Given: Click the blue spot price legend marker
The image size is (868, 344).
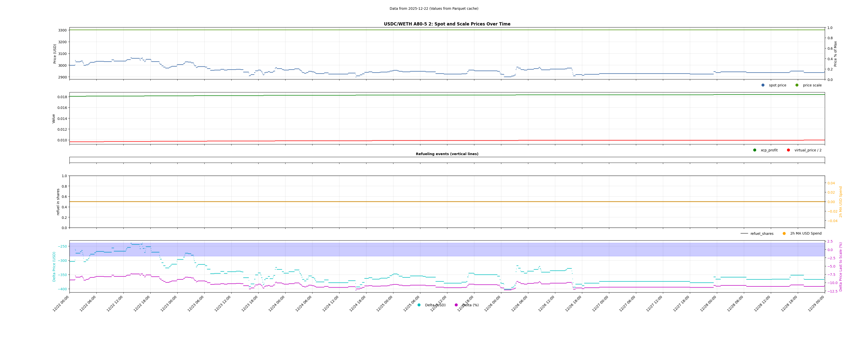Looking at the screenshot, I should pos(763,85).
